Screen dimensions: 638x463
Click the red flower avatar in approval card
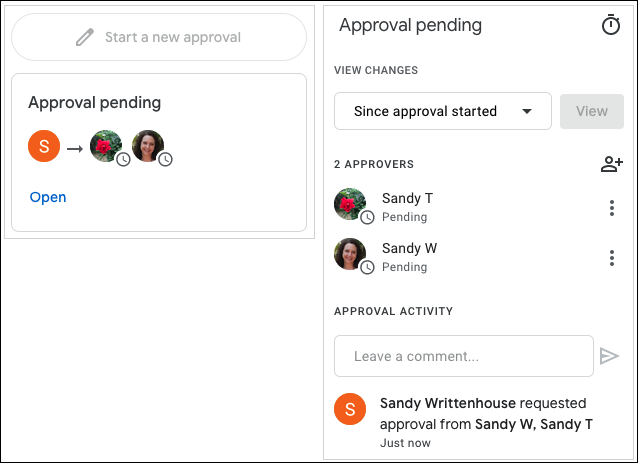[106, 146]
